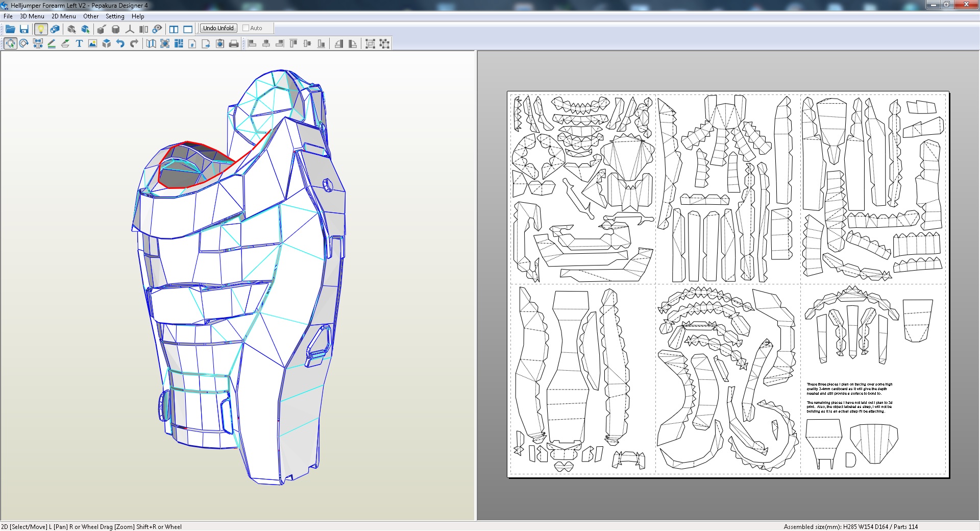This screenshot has width=980, height=531.
Task: Enable the Auto checkbox
Action: pyautogui.click(x=246, y=28)
